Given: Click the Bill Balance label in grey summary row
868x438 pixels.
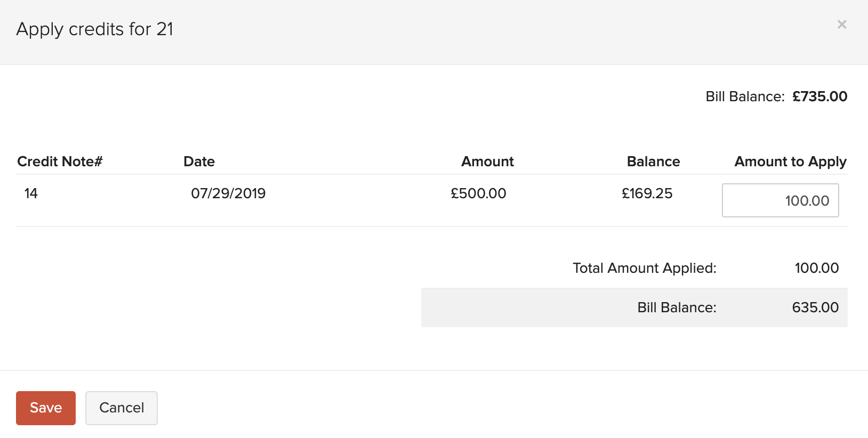Looking at the screenshot, I should [677, 307].
